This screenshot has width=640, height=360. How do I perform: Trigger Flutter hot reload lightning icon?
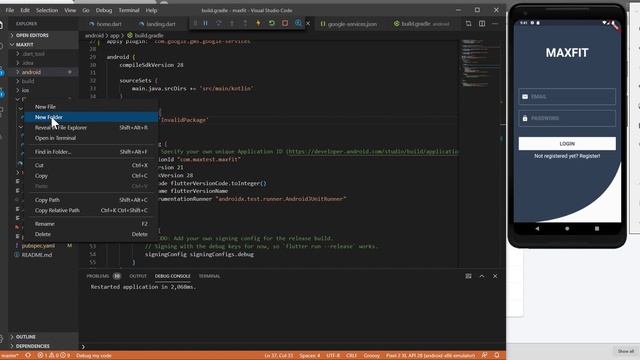click(258, 24)
